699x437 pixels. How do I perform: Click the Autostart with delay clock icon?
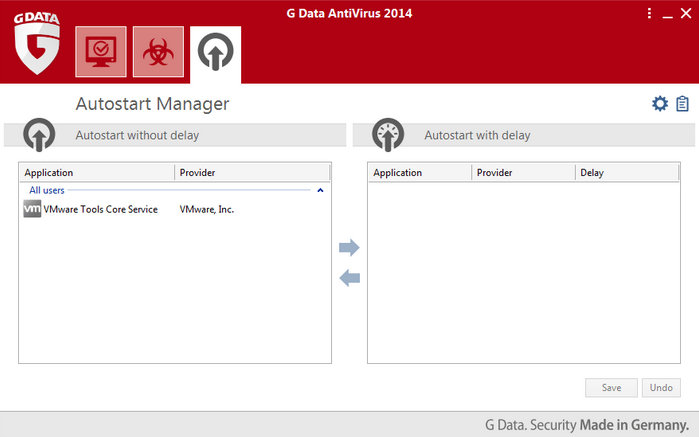click(388, 134)
